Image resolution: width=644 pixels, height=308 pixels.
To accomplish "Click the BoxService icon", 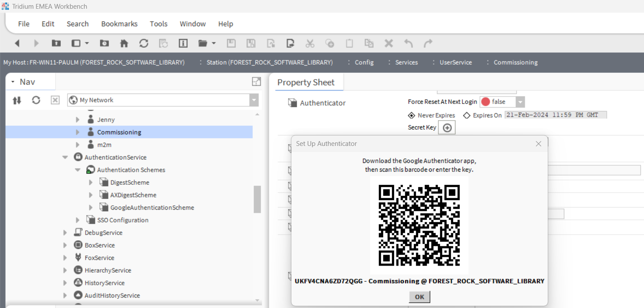I will pyautogui.click(x=78, y=245).
